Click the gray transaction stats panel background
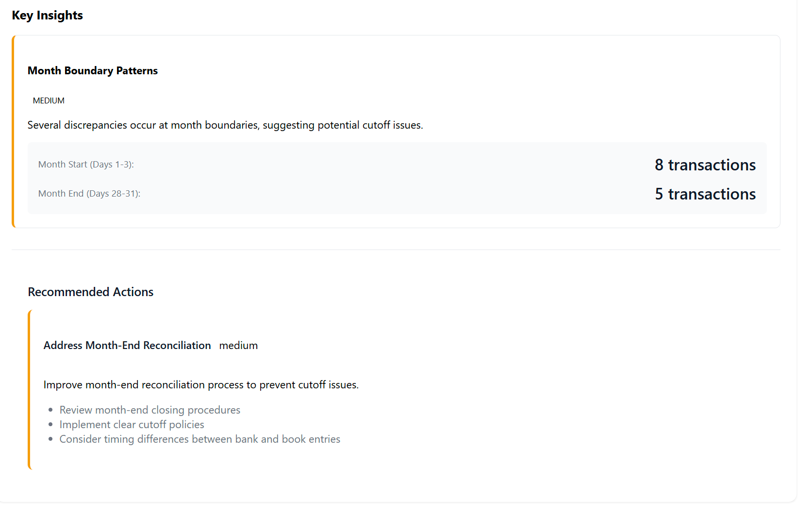The image size is (812, 516). (x=388, y=179)
